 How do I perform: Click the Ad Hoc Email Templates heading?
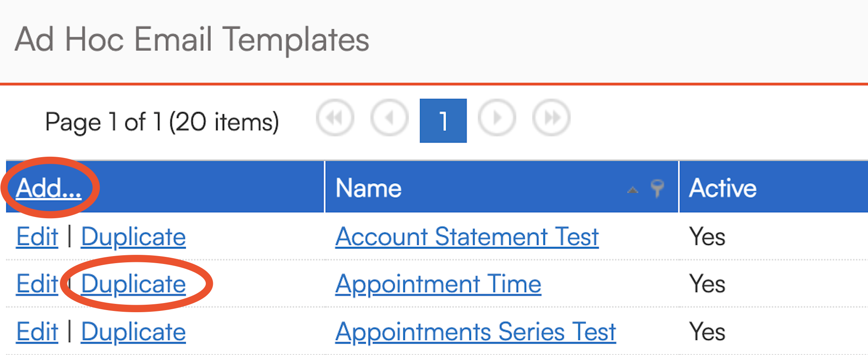[192, 40]
